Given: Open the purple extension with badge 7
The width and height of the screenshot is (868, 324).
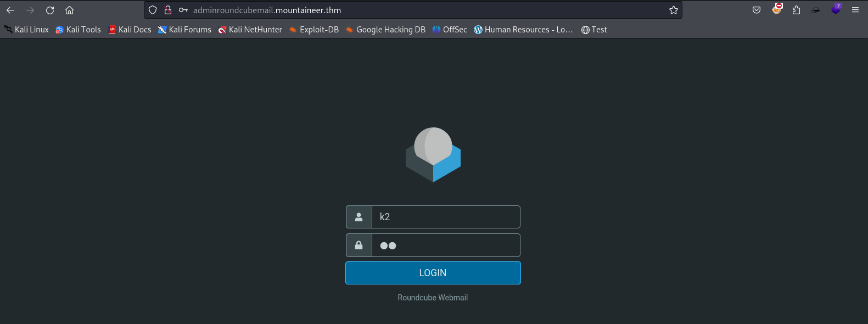Looking at the screenshot, I should pos(836,9).
